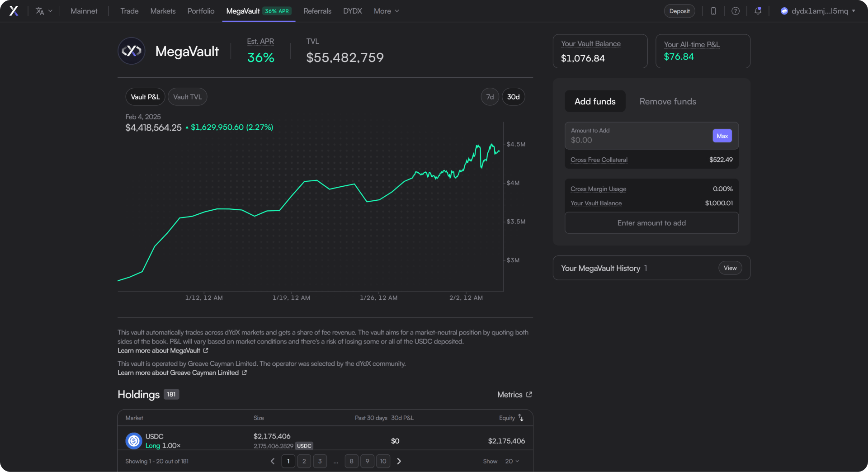Open the Portfolio tab
Image resolution: width=868 pixels, height=472 pixels.
[x=200, y=11]
